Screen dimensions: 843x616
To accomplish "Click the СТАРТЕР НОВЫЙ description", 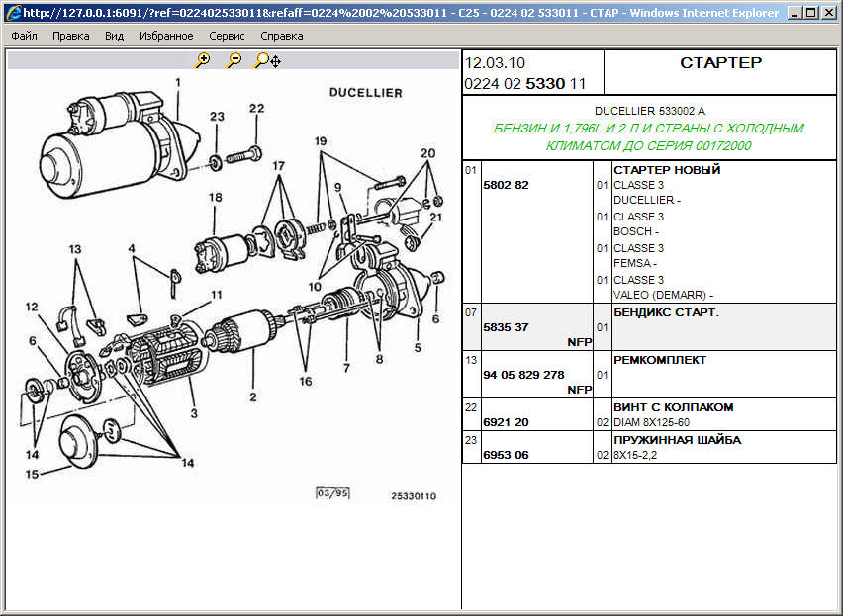I will click(x=667, y=170).
